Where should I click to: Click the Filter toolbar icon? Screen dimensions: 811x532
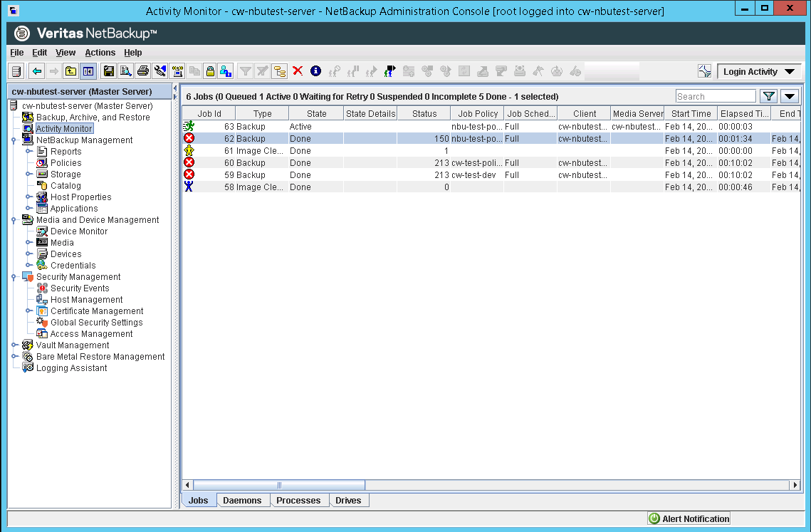click(x=245, y=71)
